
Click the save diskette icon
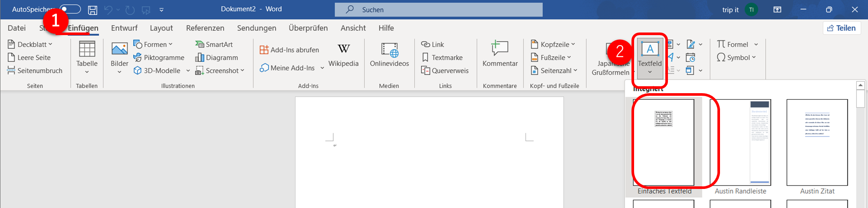tap(92, 10)
